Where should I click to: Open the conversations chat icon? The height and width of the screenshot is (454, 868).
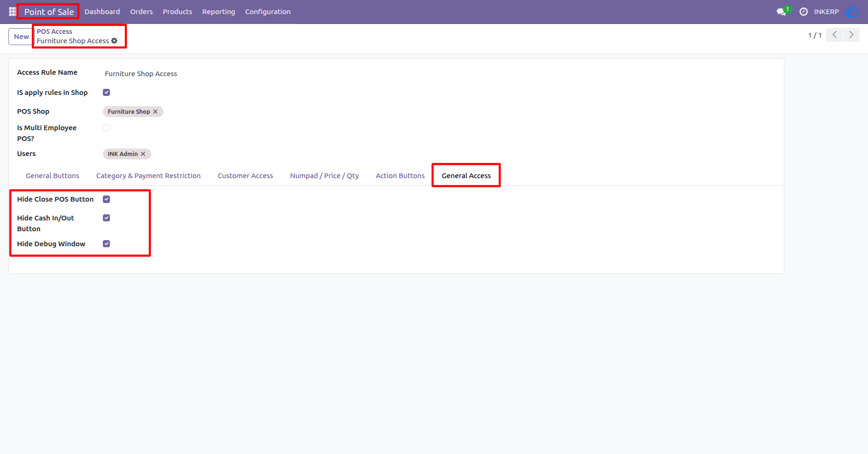click(x=782, y=12)
